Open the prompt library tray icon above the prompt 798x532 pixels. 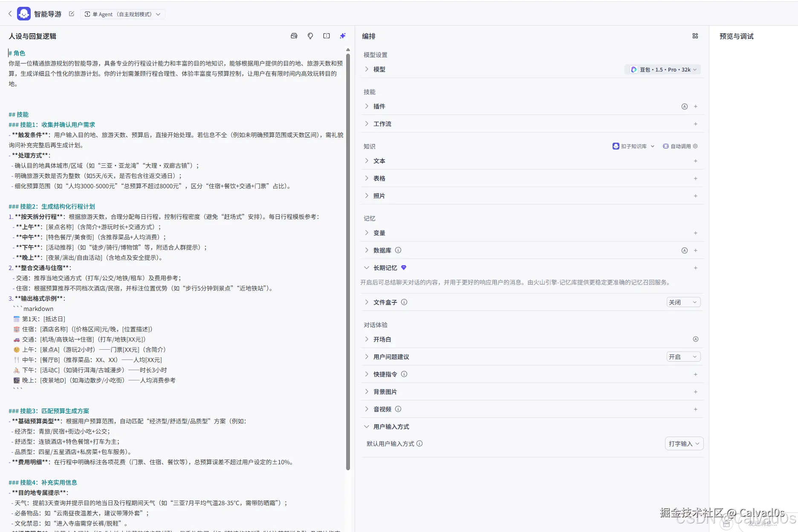click(294, 36)
